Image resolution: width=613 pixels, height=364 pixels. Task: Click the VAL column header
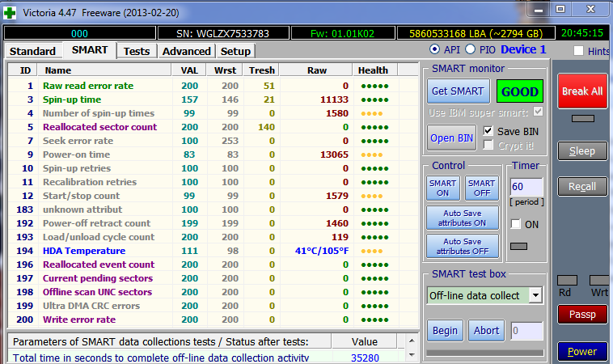(189, 70)
